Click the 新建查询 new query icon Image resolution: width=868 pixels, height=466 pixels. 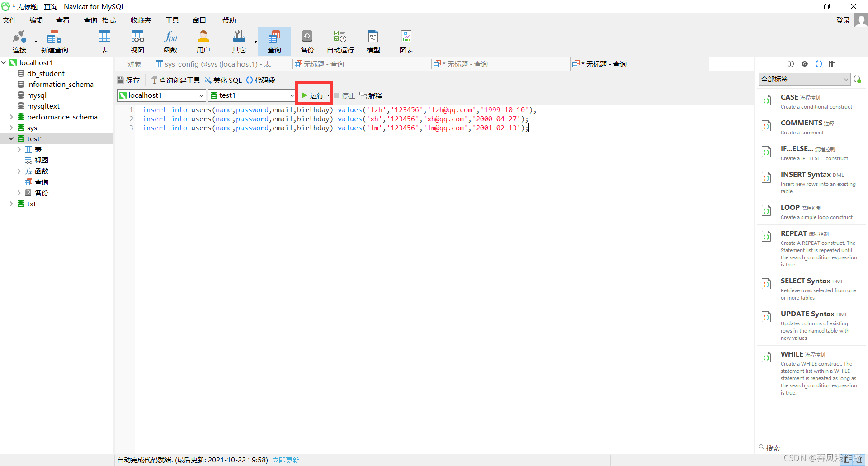coord(54,42)
